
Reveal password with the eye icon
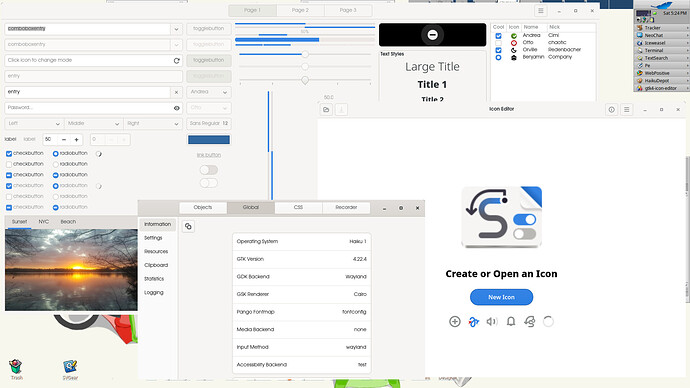[x=176, y=108]
